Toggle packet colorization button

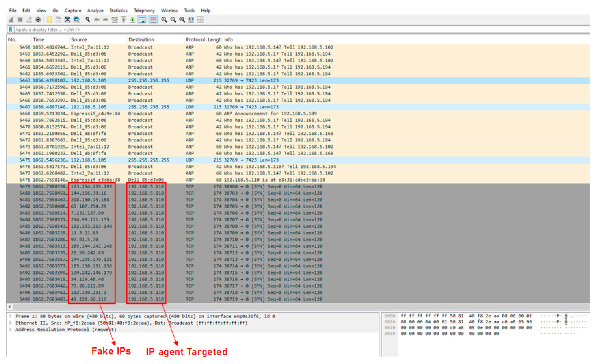pos(153,20)
